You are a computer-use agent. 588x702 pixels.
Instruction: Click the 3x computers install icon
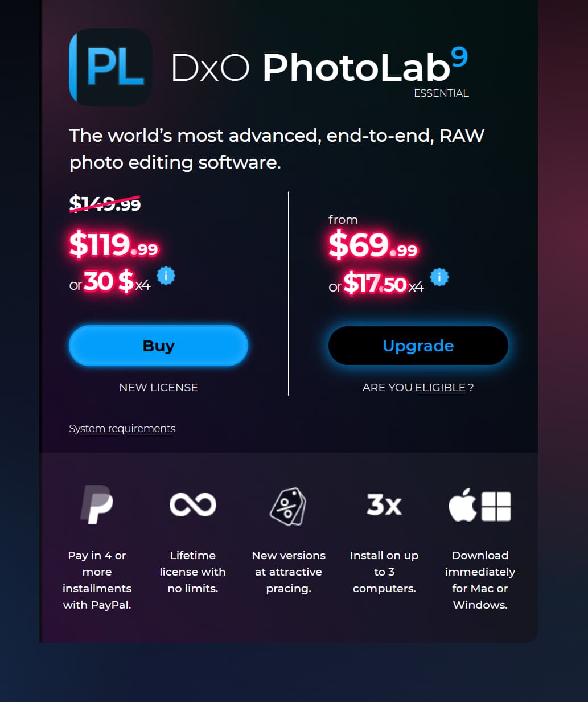pos(384,504)
